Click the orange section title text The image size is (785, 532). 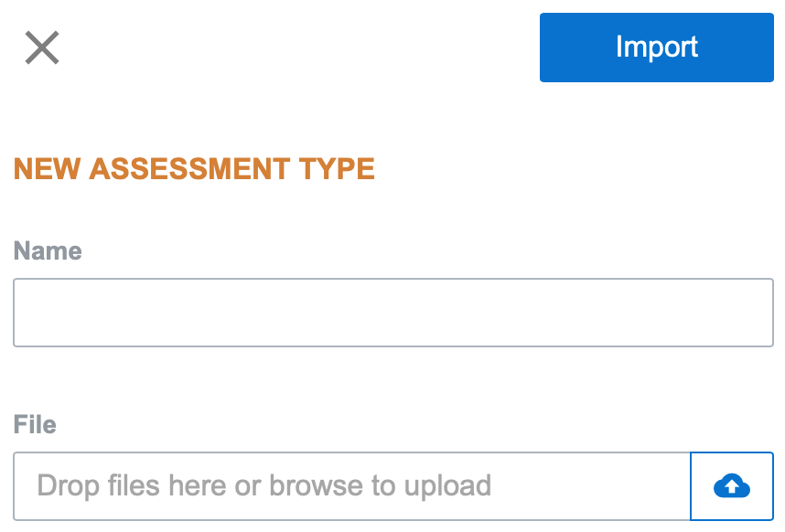[x=194, y=169]
